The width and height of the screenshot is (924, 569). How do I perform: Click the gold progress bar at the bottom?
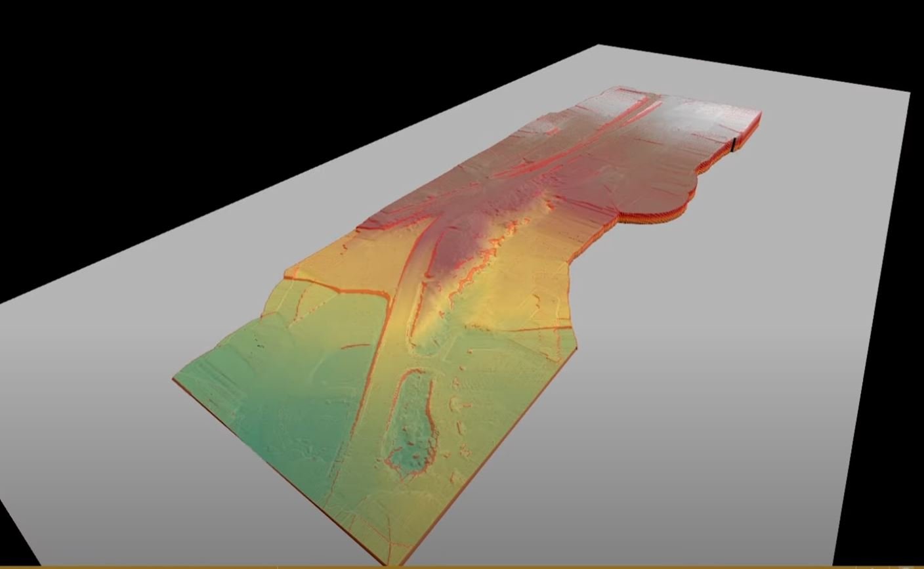[x=459, y=566]
